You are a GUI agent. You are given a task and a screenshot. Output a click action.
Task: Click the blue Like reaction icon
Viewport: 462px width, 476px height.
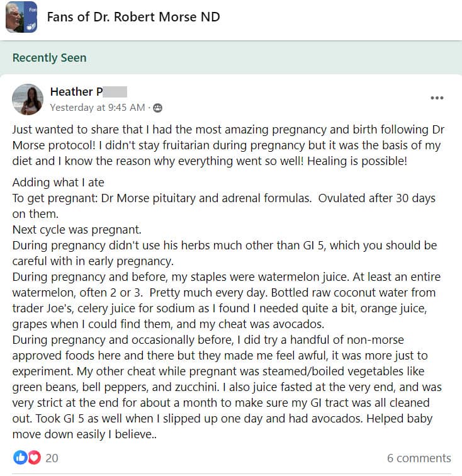[20, 458]
